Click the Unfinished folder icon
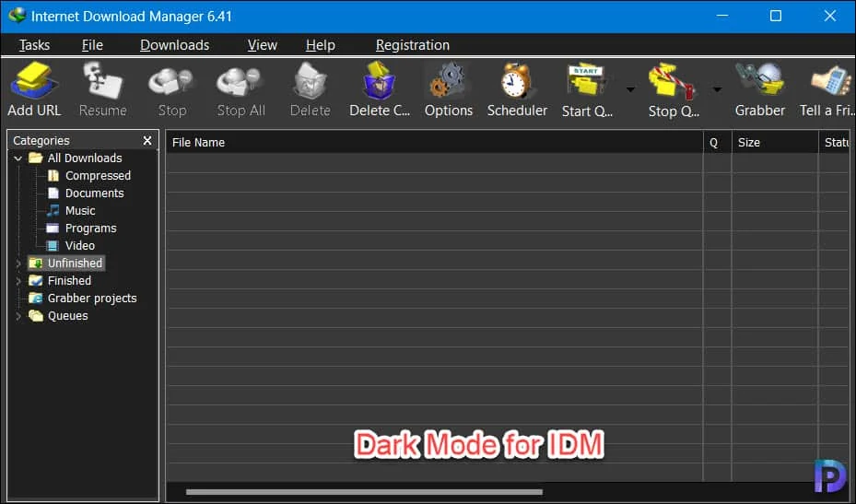Screen dimensions: 856x504 click(x=36, y=264)
